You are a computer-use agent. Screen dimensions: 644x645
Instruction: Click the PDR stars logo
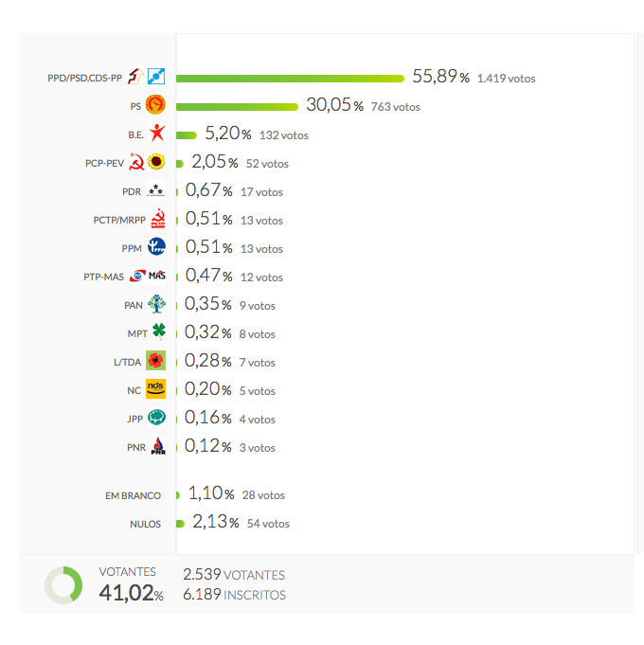tap(156, 190)
